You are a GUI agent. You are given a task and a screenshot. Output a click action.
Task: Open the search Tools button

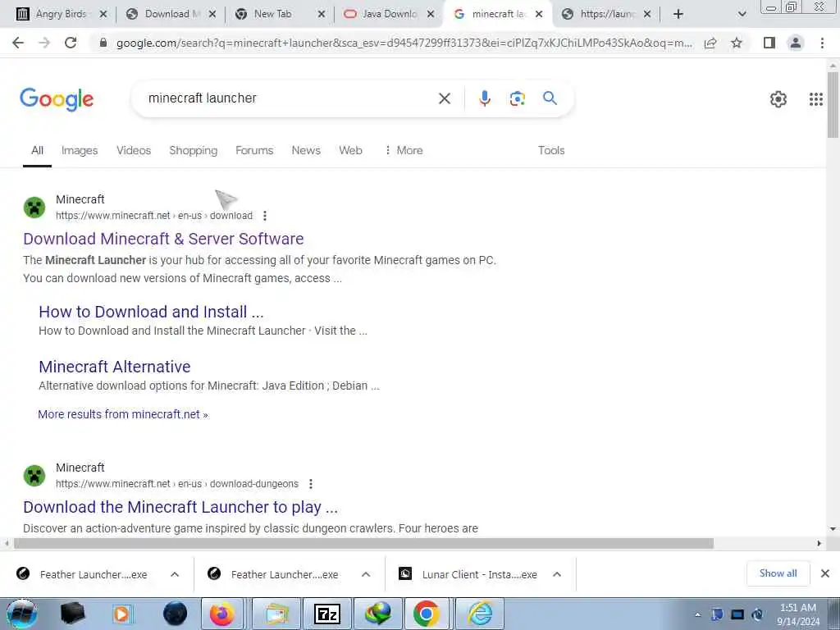(x=551, y=151)
